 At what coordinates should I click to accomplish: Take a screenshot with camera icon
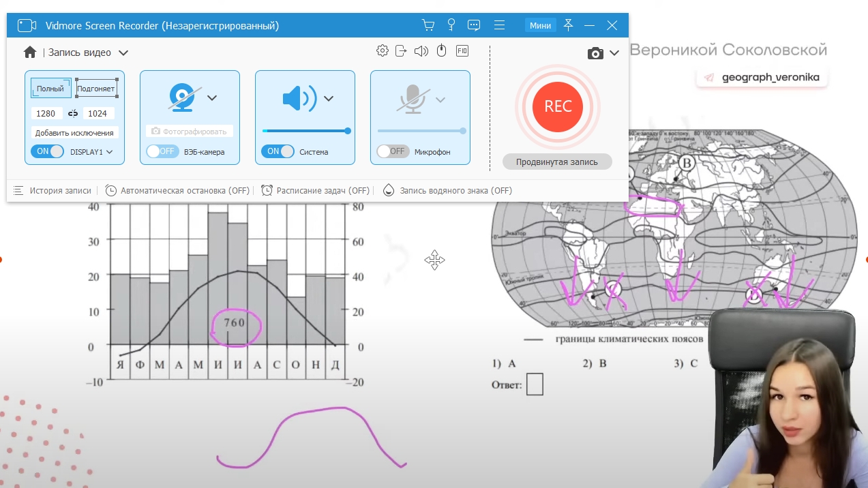596,53
